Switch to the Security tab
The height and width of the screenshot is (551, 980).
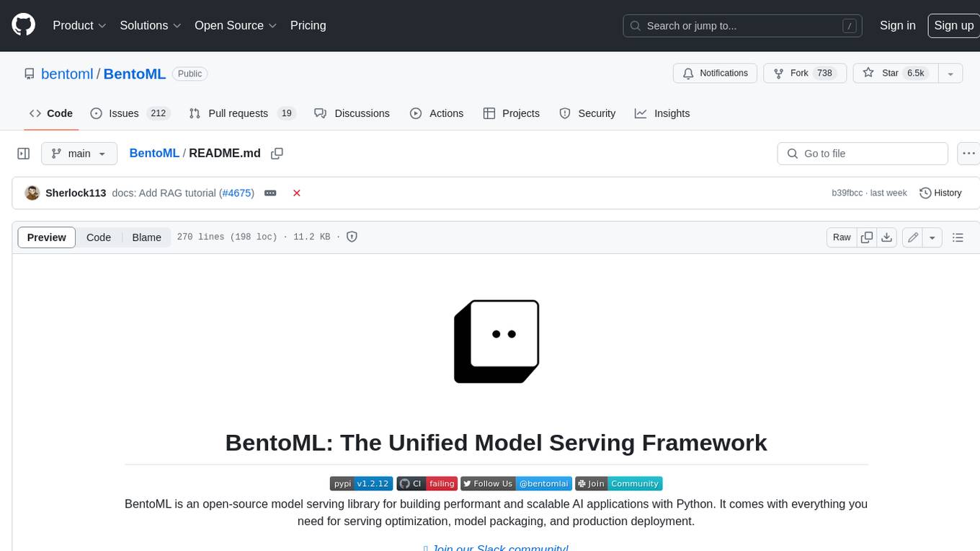[x=587, y=113]
